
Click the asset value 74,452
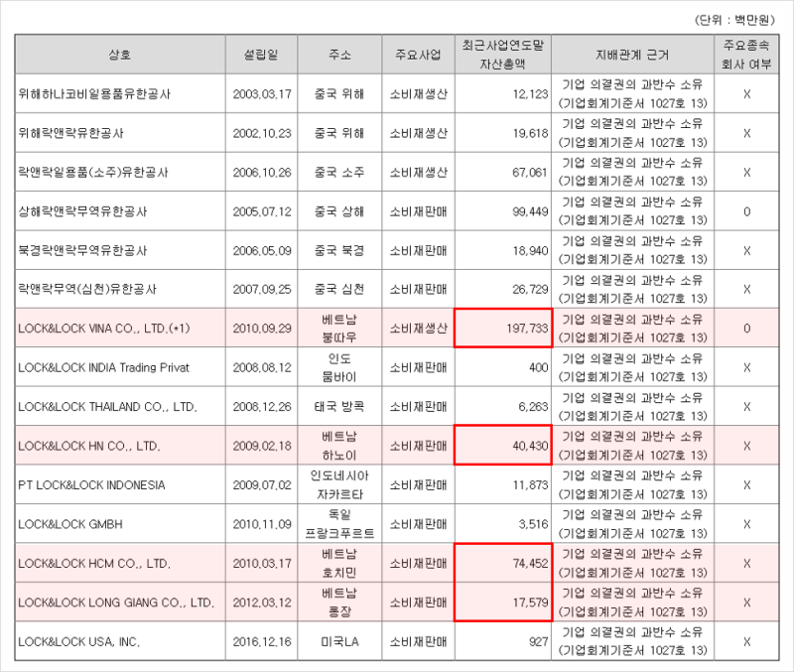pyautogui.click(x=530, y=564)
